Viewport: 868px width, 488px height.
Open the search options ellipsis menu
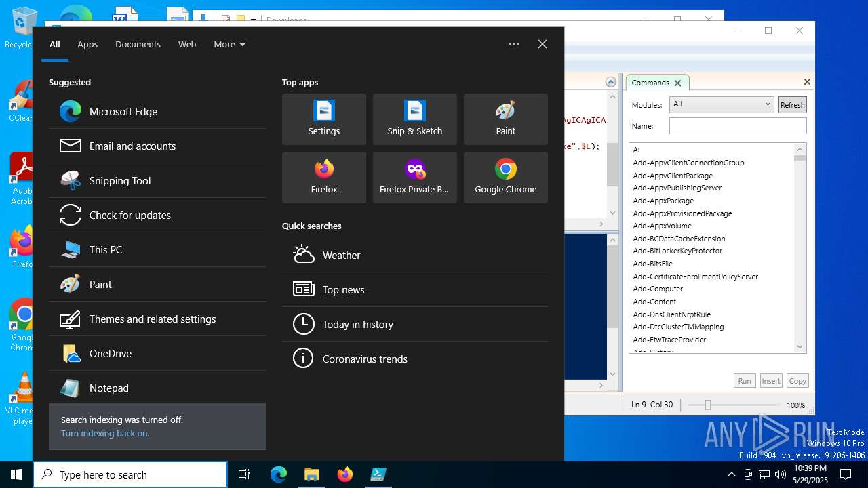coord(514,44)
